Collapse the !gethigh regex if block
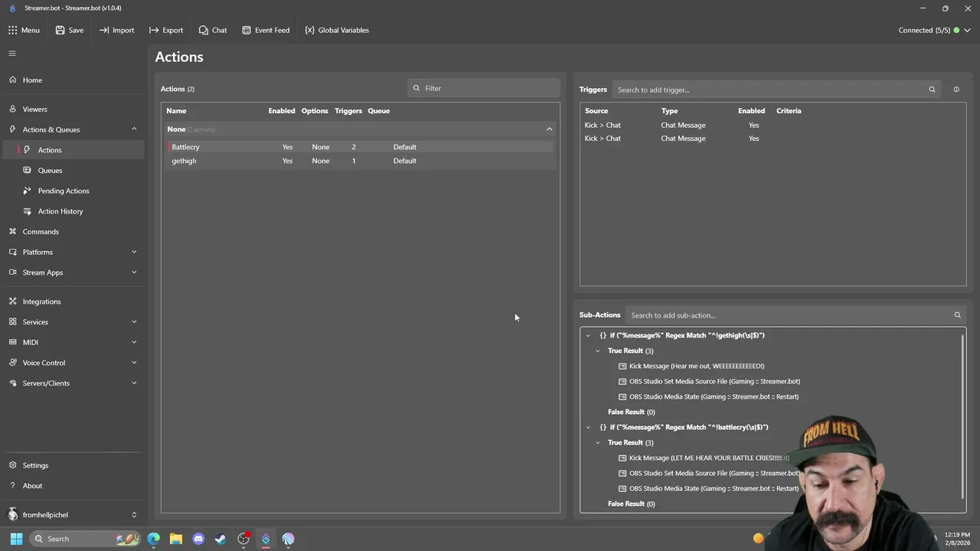The image size is (980, 551). point(588,335)
